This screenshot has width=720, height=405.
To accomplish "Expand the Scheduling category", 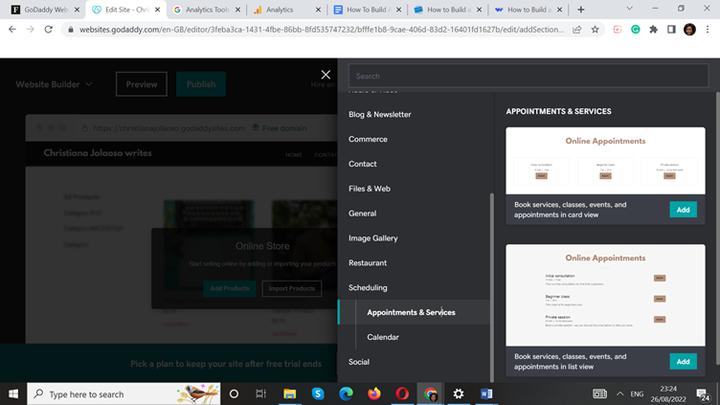I will (368, 288).
